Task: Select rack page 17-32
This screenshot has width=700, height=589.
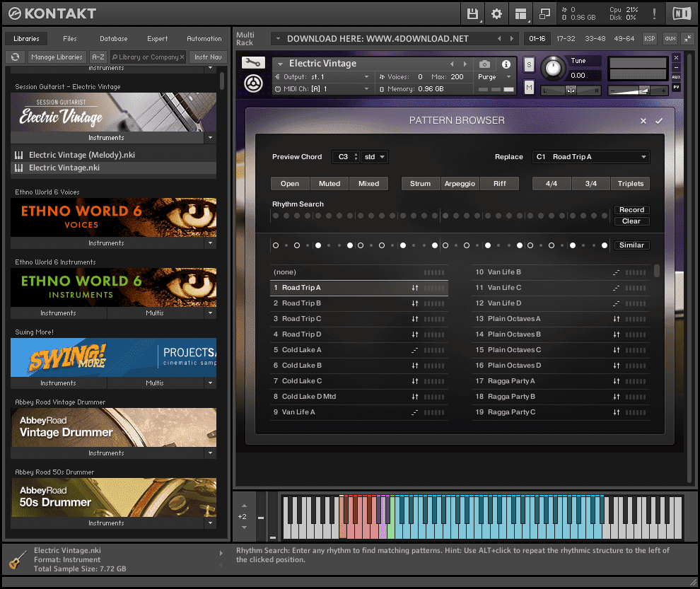Action: (x=566, y=39)
